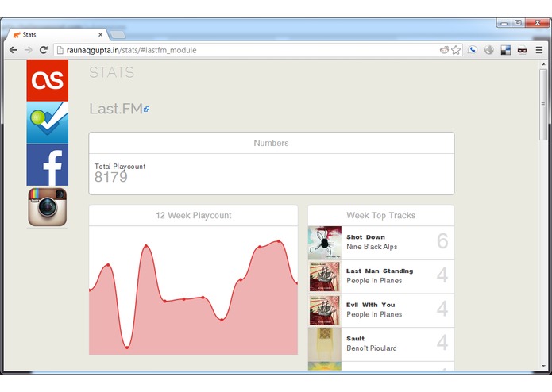Click the blue checkered squares extension icon

[506, 50]
